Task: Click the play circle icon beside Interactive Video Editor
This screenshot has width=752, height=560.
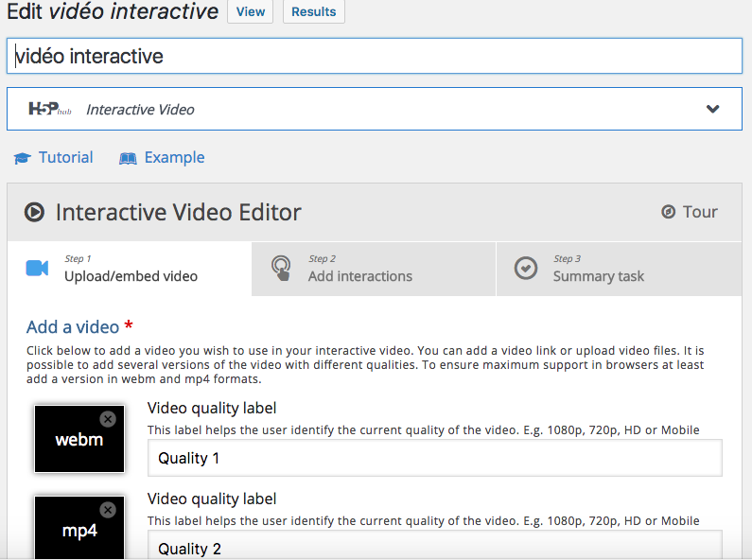Action: (x=35, y=212)
